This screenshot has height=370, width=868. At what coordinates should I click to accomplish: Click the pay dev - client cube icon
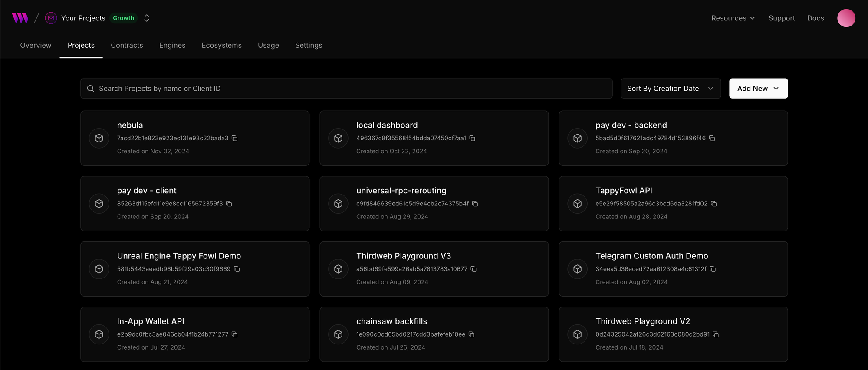(x=99, y=204)
